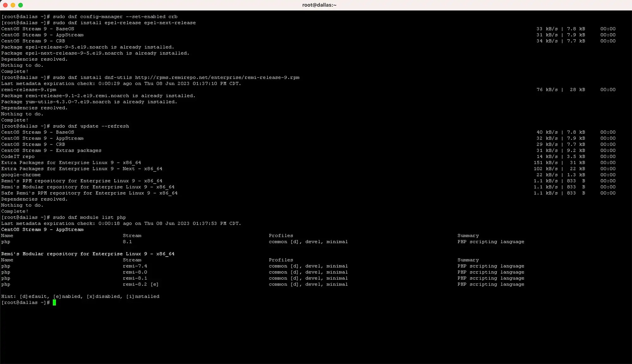Click the 'sudo dnf config-manager --set-enabled crb' command
The height and width of the screenshot is (364, 632).
(115, 17)
